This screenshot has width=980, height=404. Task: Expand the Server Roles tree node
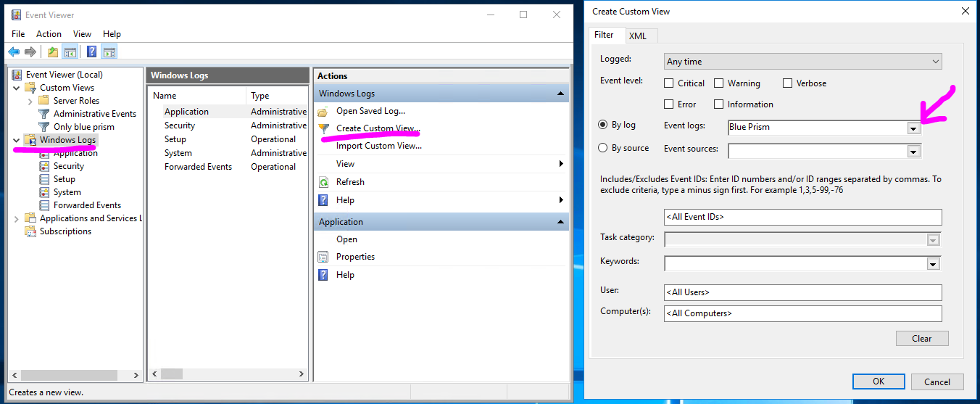(x=30, y=101)
